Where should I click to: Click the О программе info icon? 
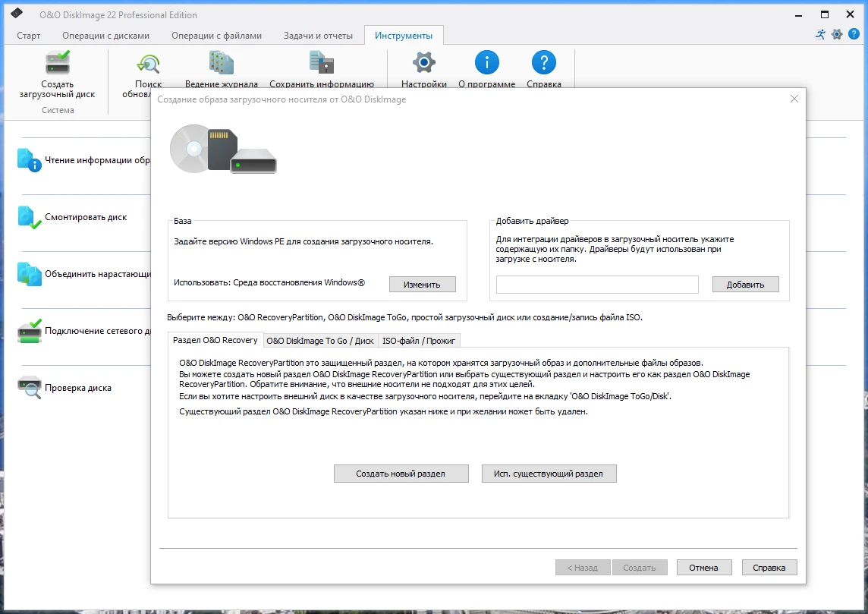486,63
